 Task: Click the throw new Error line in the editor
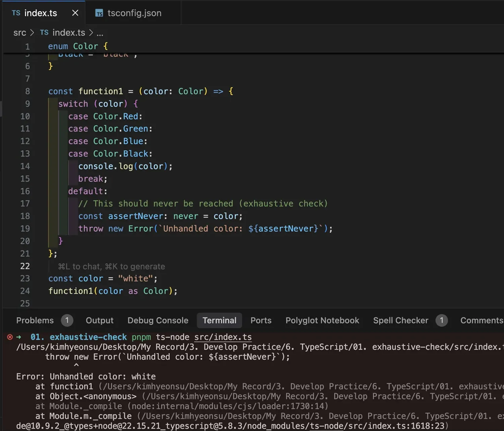pos(205,229)
